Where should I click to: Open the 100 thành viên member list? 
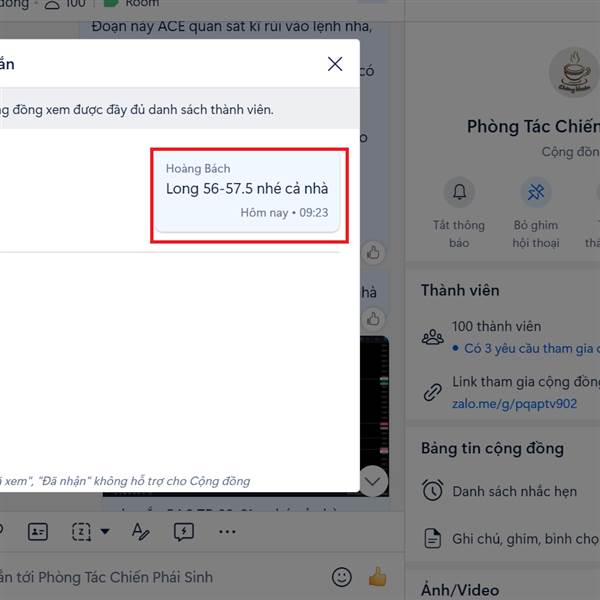[x=496, y=326]
